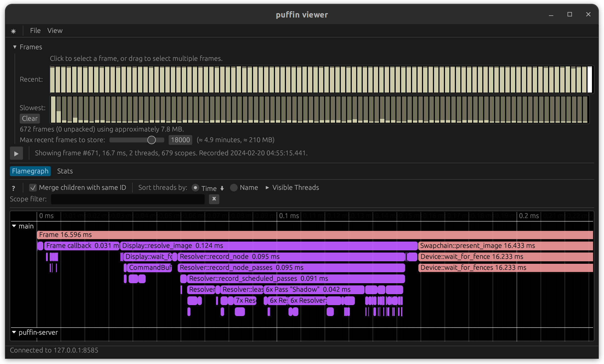Viewport: 604px width, 364px height.
Task: Switch to the Stats tab
Action: coord(65,171)
